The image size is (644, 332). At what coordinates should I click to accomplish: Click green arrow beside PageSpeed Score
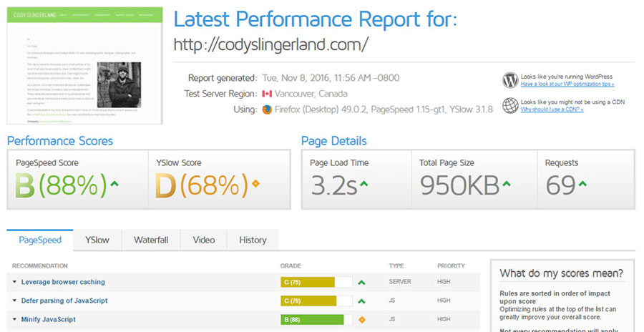click(x=114, y=184)
